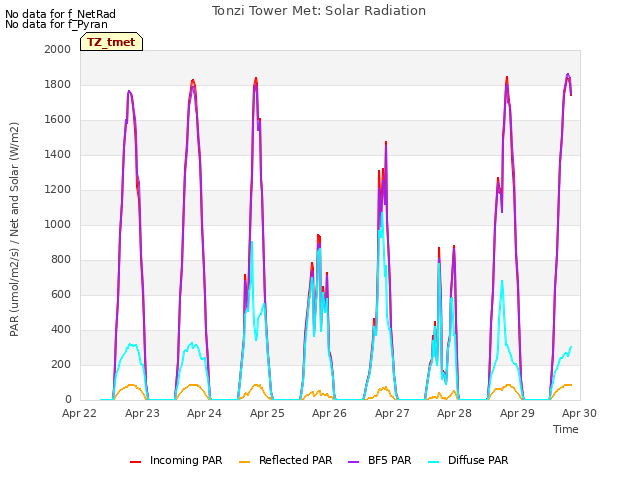The height and width of the screenshot is (480, 640).
Task: Click the Apr 24 x-axis tick label
Action: [204, 413]
